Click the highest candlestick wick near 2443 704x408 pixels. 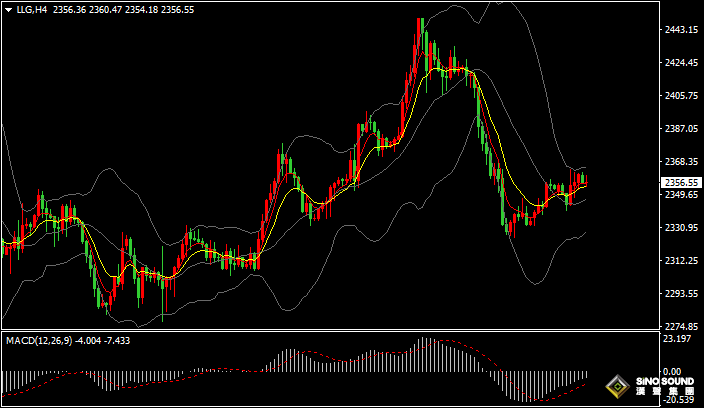421,18
